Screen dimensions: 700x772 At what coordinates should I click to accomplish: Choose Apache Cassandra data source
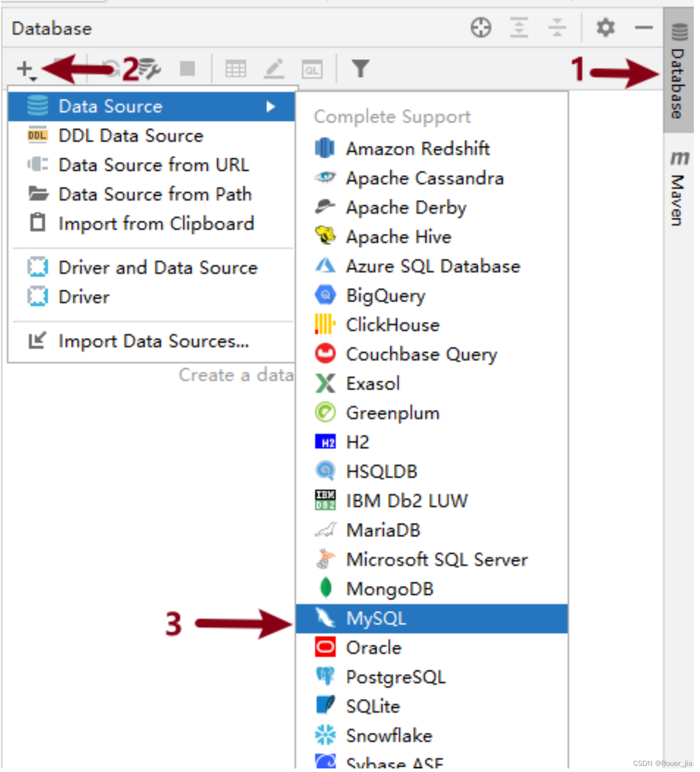431,178
